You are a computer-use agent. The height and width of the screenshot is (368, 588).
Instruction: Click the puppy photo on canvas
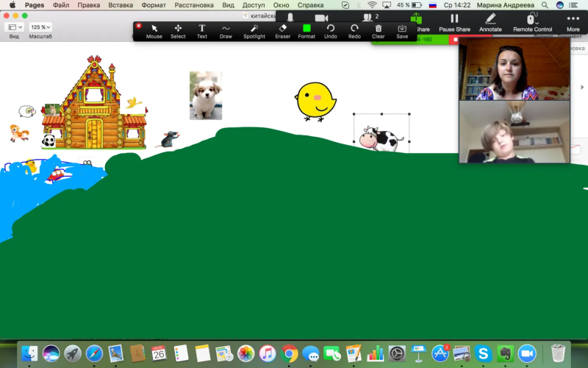coord(206,96)
